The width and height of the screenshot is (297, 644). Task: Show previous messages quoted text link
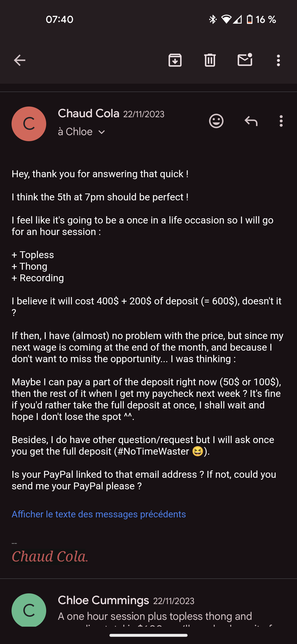[x=99, y=514]
